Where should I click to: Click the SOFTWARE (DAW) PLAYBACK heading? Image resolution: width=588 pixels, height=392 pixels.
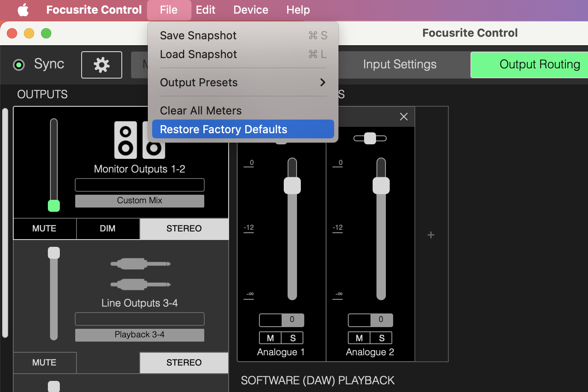click(318, 380)
